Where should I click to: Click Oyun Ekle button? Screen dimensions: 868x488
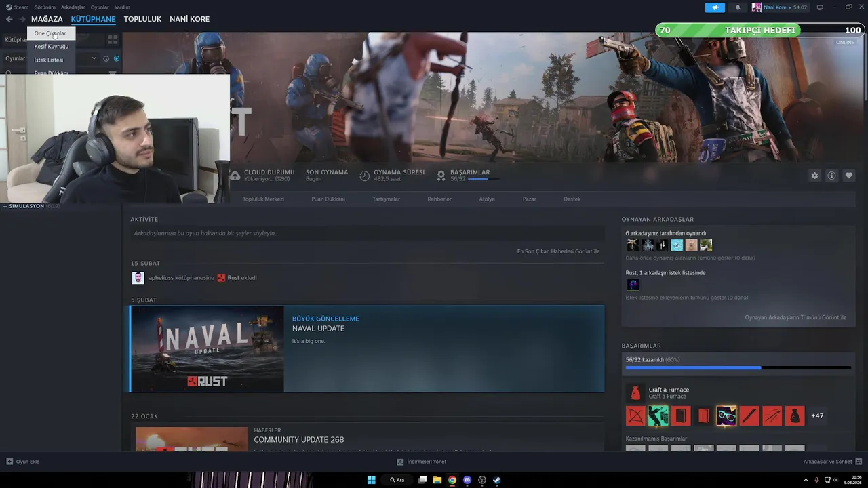(x=23, y=462)
